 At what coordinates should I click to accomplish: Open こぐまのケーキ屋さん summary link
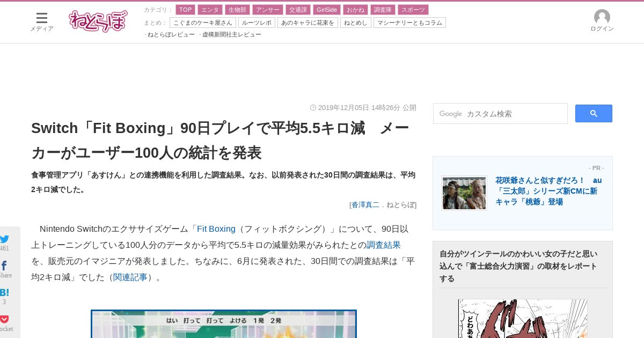point(203,23)
